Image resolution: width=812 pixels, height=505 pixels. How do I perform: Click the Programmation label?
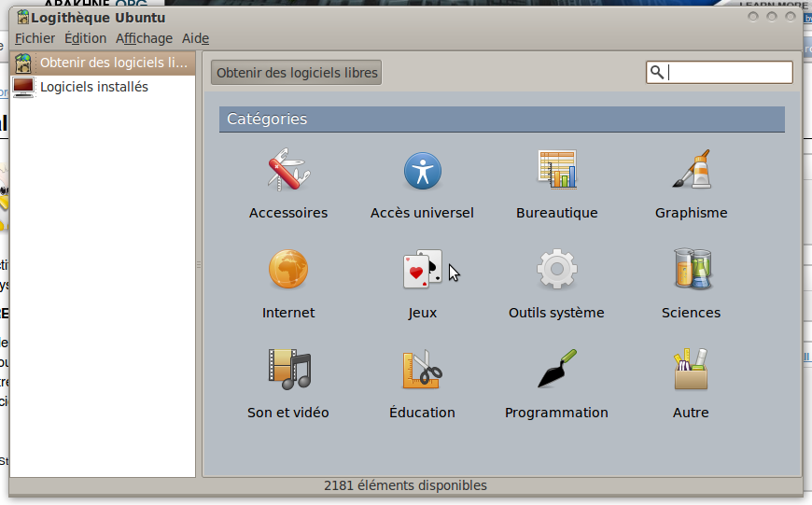click(x=556, y=413)
